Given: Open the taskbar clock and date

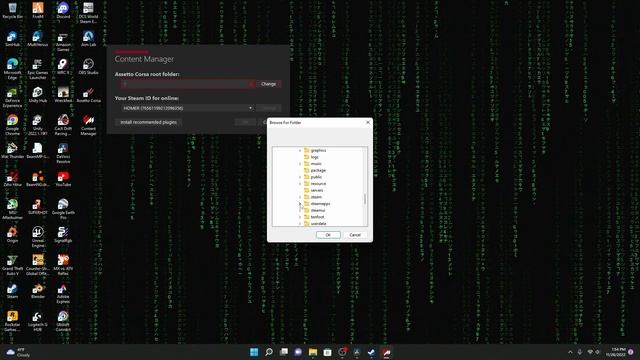Looking at the screenshot, I should 616,352.
